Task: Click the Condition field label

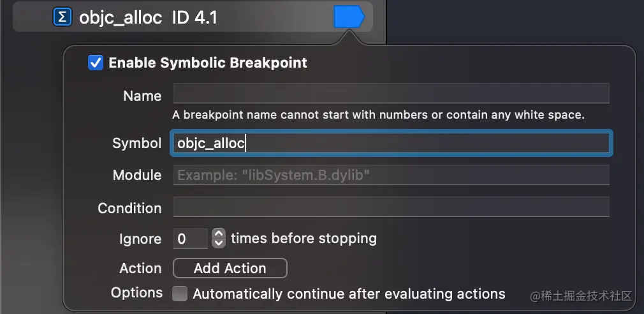Action: (129, 208)
